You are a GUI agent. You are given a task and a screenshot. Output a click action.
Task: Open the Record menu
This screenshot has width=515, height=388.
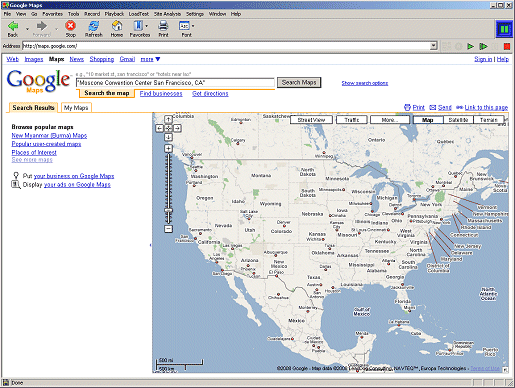click(x=92, y=14)
